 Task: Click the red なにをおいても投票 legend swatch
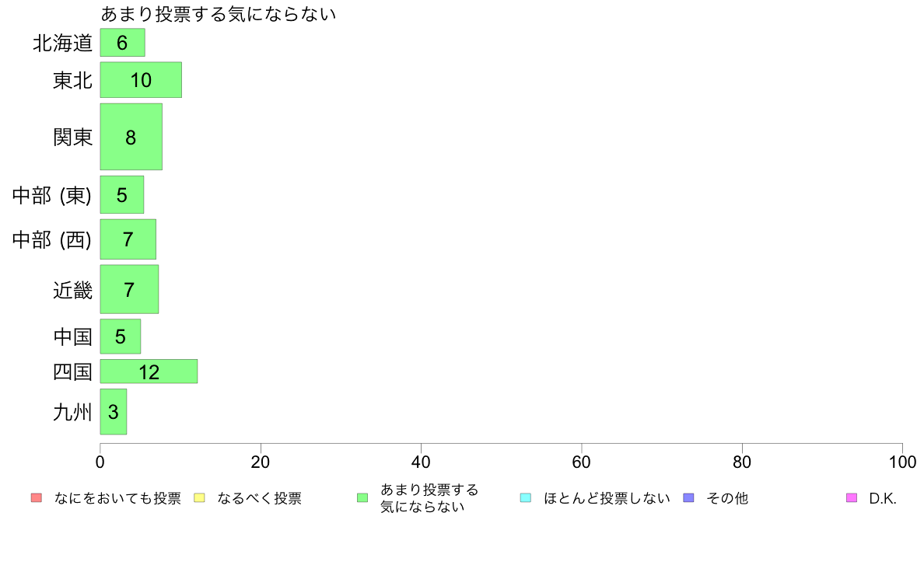pos(37,497)
